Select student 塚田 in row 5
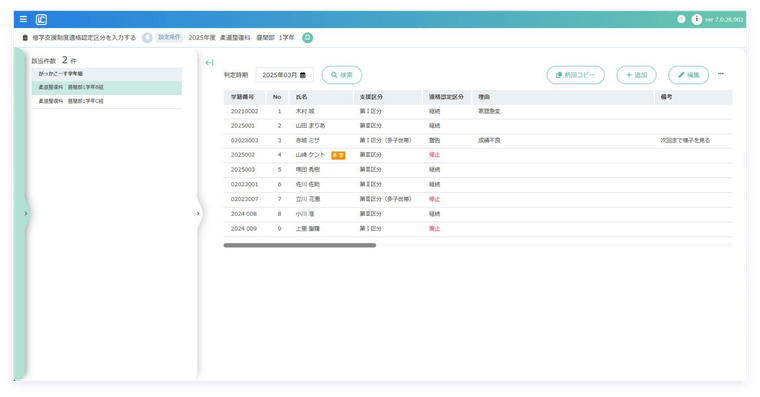The image size is (760, 397). click(307, 170)
